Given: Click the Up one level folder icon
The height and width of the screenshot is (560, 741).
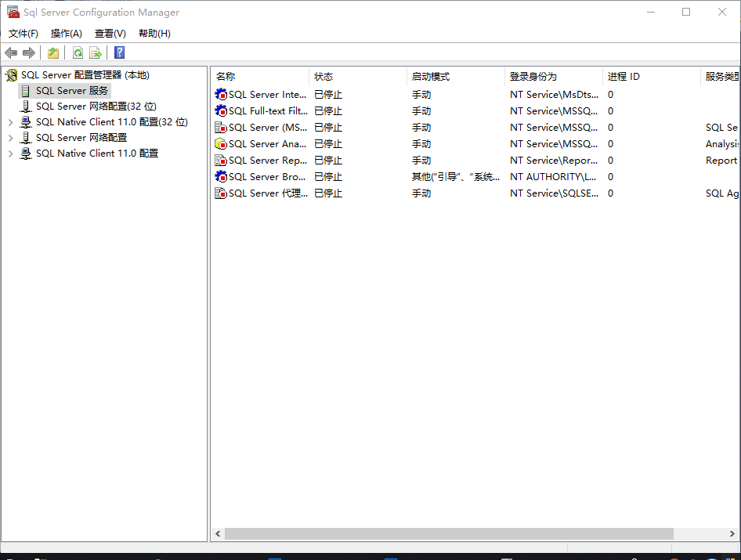Looking at the screenshot, I should [x=53, y=53].
